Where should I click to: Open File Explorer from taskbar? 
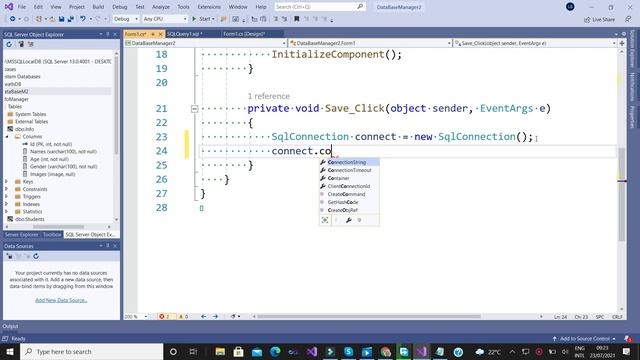click(220, 351)
